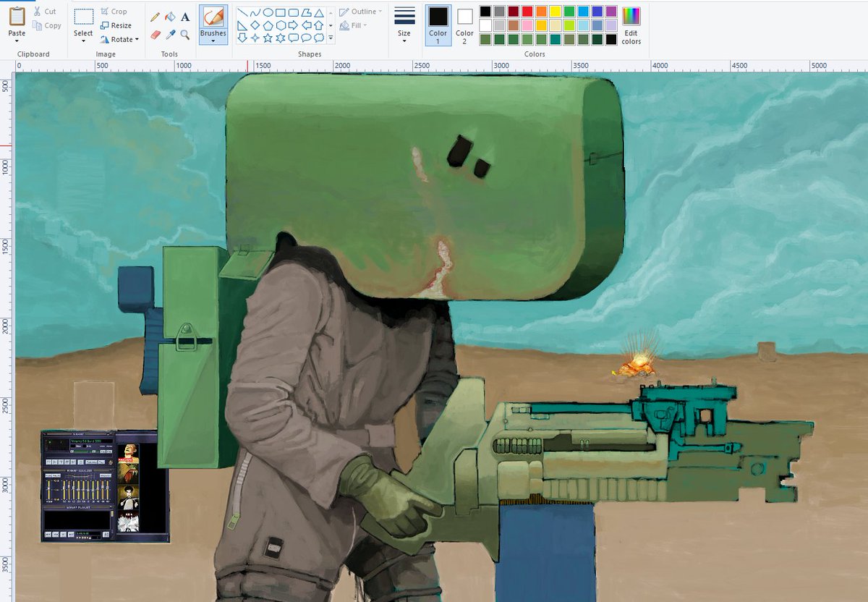
Task: Select the Color picker eyedropper tool
Action: [x=170, y=34]
